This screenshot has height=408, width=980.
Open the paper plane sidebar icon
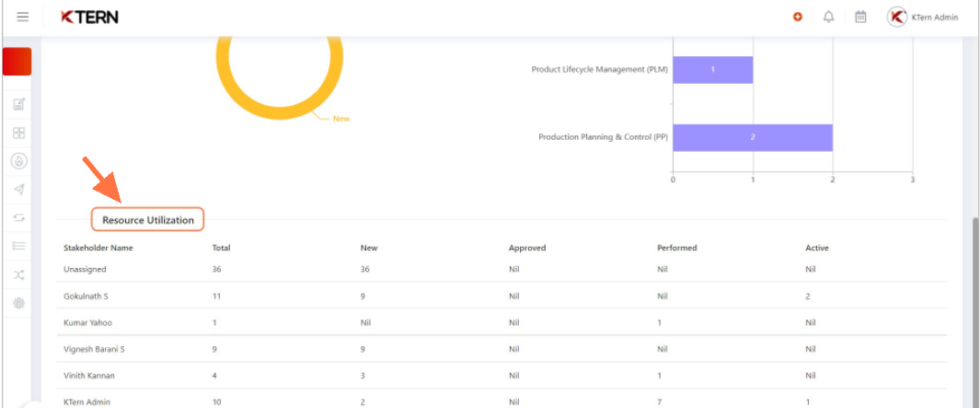coord(18,189)
